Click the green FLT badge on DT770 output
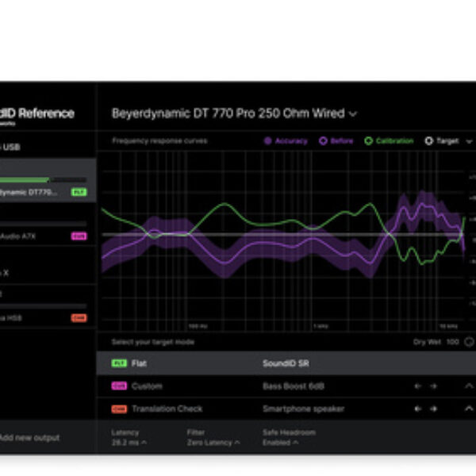The image size is (476, 476). [79, 192]
